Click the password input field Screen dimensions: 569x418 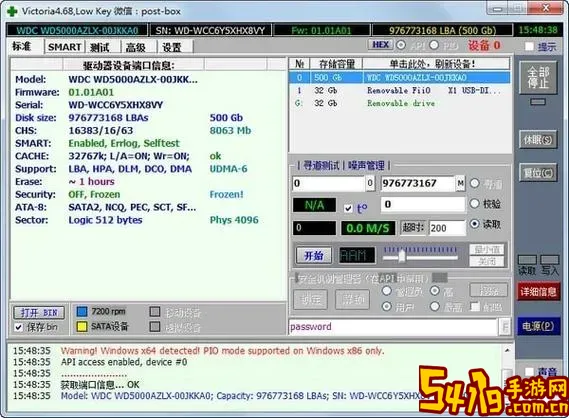click(x=394, y=327)
